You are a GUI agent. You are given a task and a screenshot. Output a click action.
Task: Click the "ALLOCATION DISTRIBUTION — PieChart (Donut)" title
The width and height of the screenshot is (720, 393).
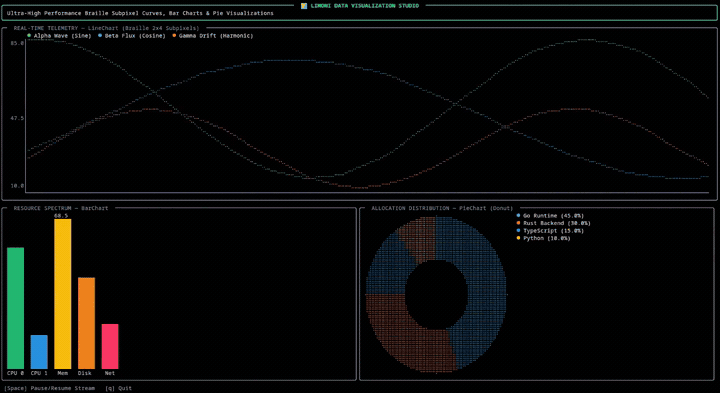(x=442, y=208)
